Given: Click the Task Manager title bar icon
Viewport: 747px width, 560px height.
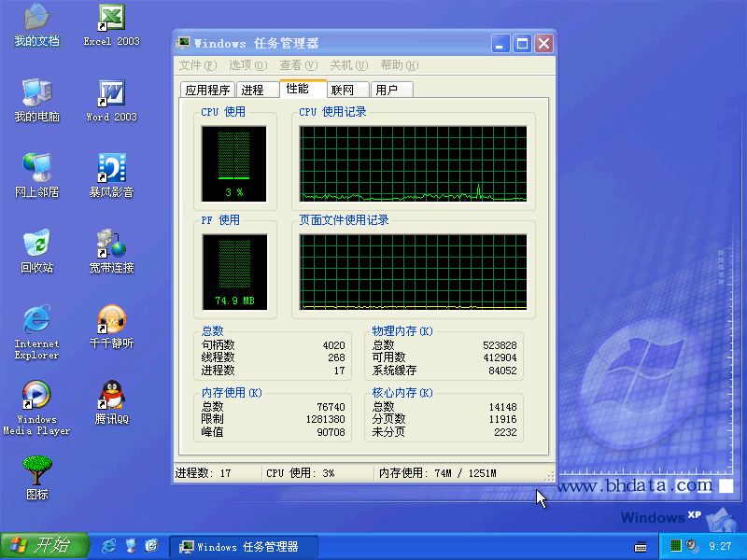Looking at the screenshot, I should (x=183, y=43).
